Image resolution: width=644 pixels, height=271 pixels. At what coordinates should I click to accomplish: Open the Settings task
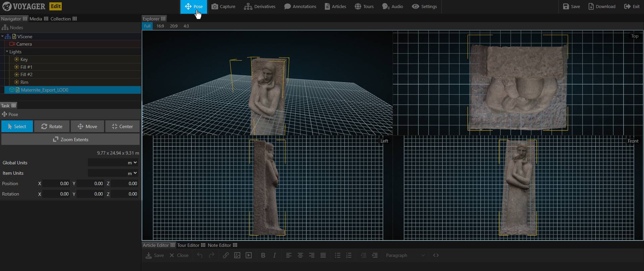pyautogui.click(x=425, y=6)
